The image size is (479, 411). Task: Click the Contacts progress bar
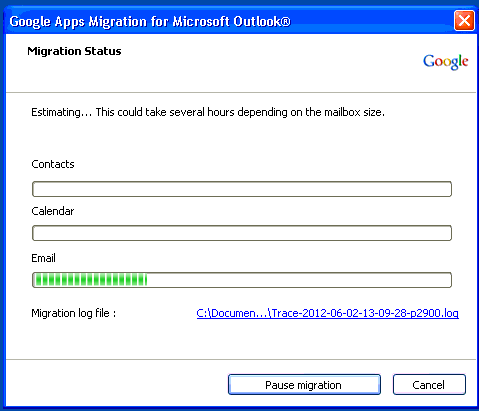[242, 189]
